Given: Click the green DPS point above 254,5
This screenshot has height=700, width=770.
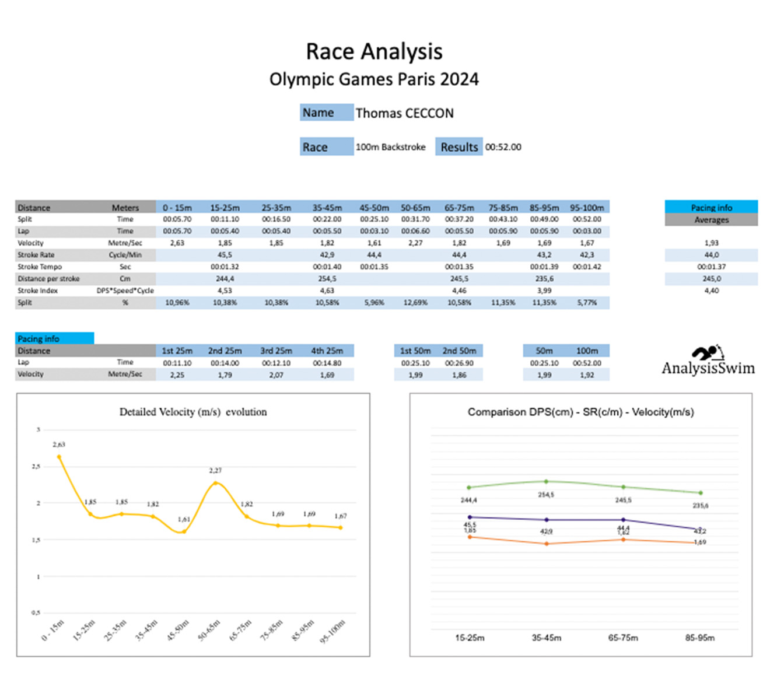Looking at the screenshot, I should click(x=546, y=481).
